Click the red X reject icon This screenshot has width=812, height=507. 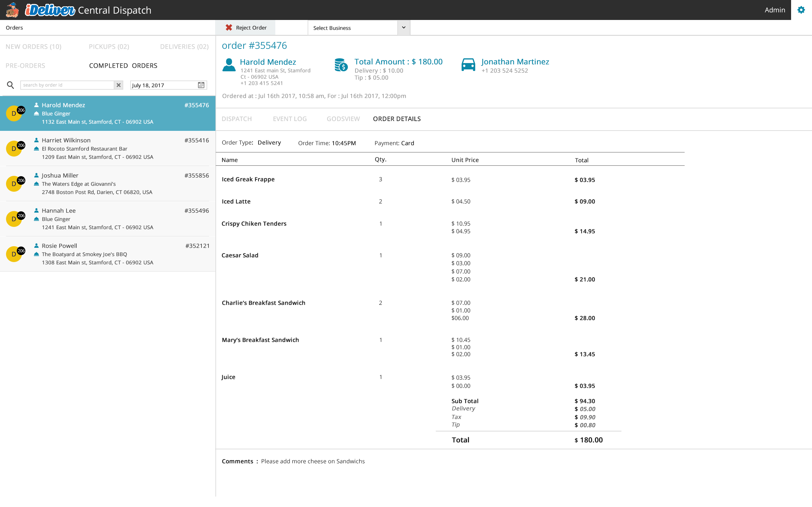point(229,28)
